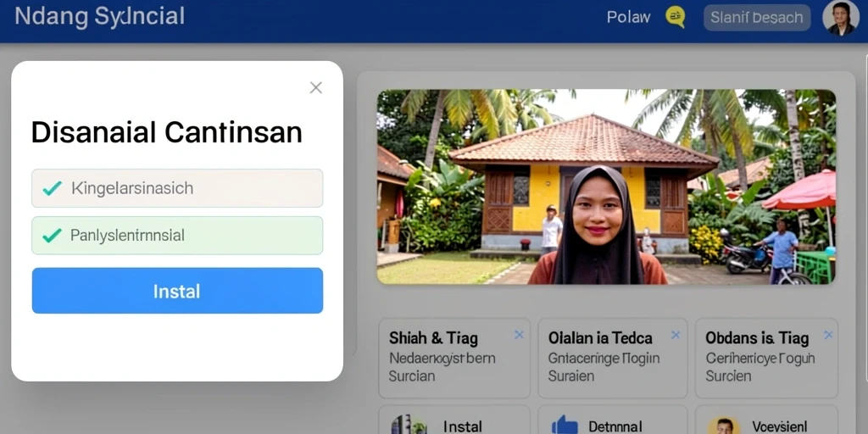Click the blue Instal button
The height and width of the screenshot is (434, 868).
pos(177,291)
